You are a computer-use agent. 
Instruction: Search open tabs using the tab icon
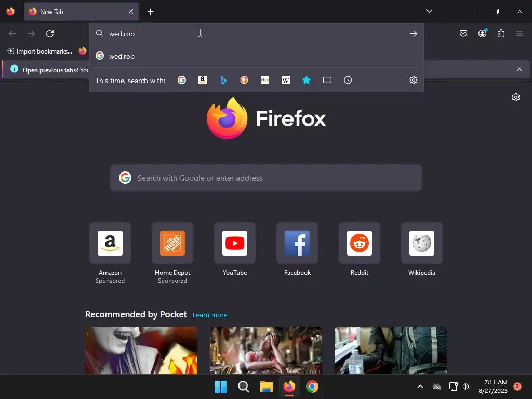[327, 80]
